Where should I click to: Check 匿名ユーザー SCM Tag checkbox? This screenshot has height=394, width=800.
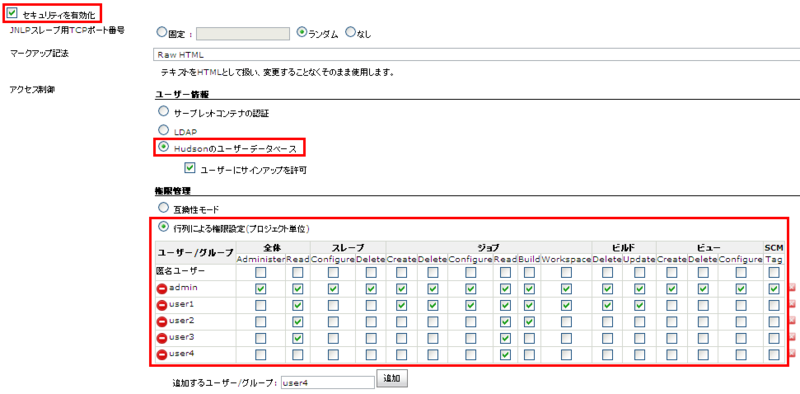(x=774, y=273)
